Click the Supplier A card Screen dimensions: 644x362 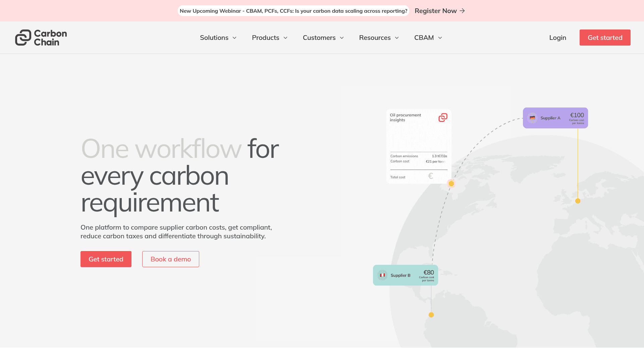(555, 118)
